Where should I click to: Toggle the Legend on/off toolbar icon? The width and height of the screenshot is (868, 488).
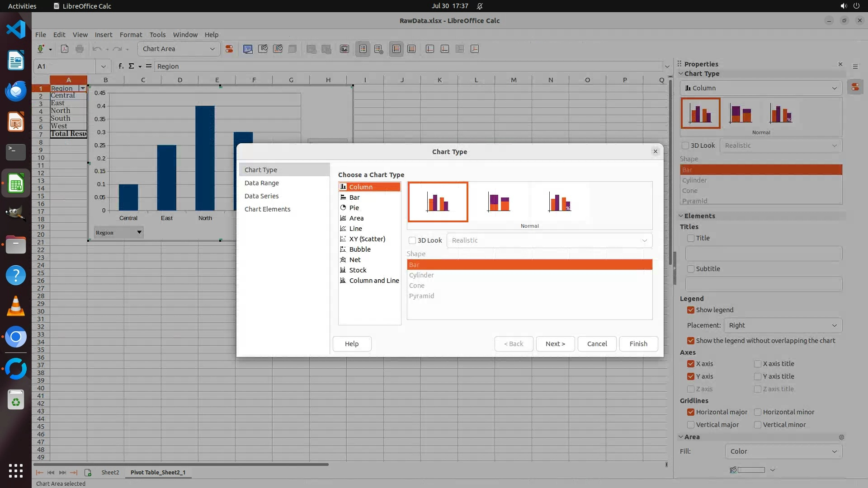[363, 49]
